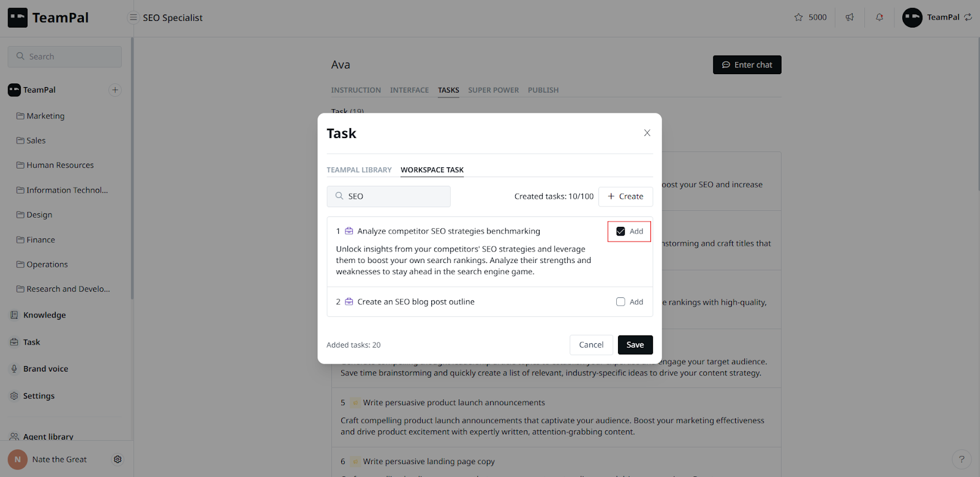Check Add for Create an SEO blog post outline
980x477 pixels.
(x=620, y=302)
